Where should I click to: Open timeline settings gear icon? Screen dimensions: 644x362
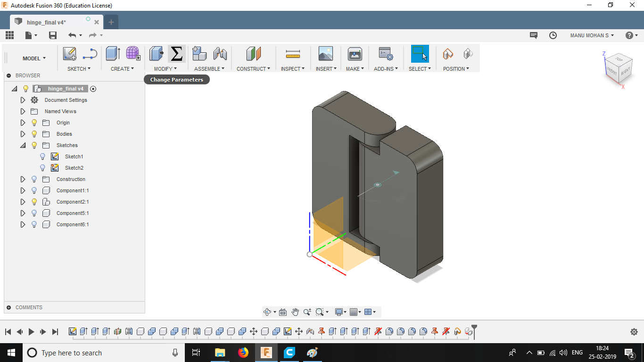634,332
